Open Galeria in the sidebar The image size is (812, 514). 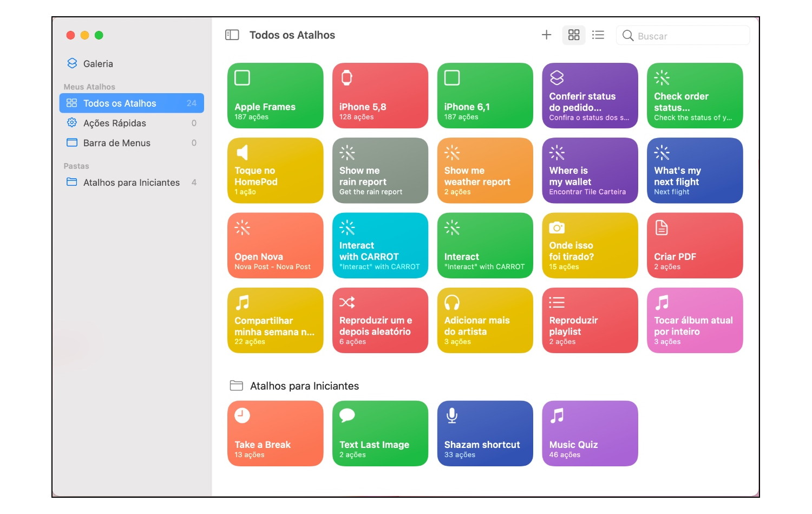pyautogui.click(x=132, y=63)
